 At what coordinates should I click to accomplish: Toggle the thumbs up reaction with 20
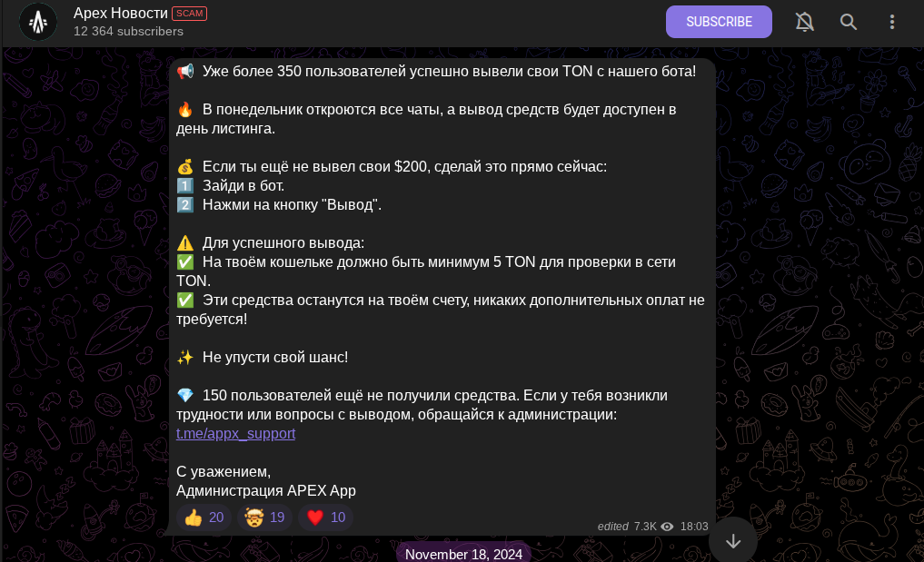204,518
